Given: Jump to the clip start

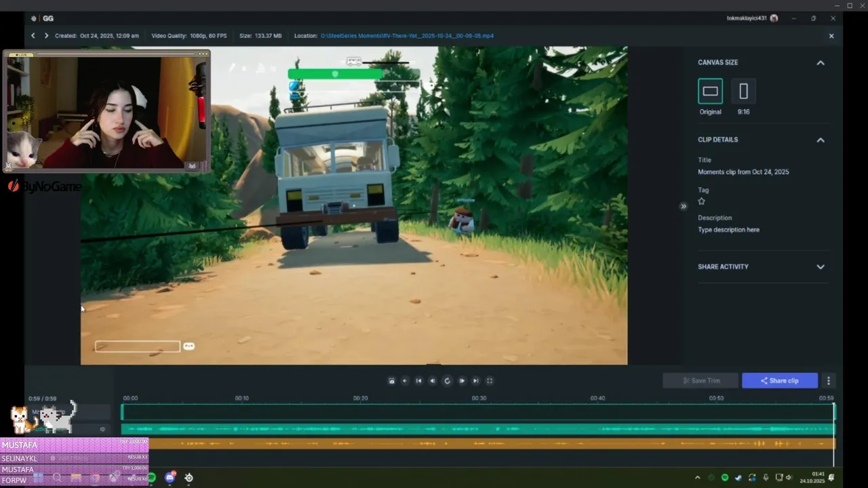Looking at the screenshot, I should [x=418, y=381].
